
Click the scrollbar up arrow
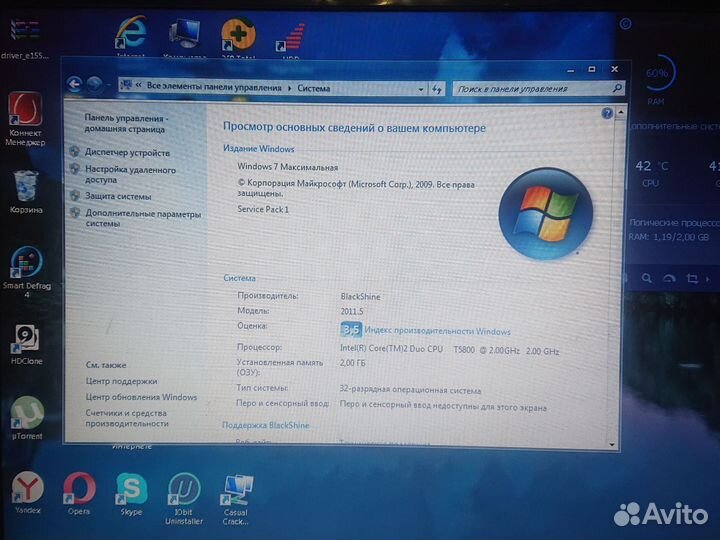pyautogui.click(x=620, y=112)
